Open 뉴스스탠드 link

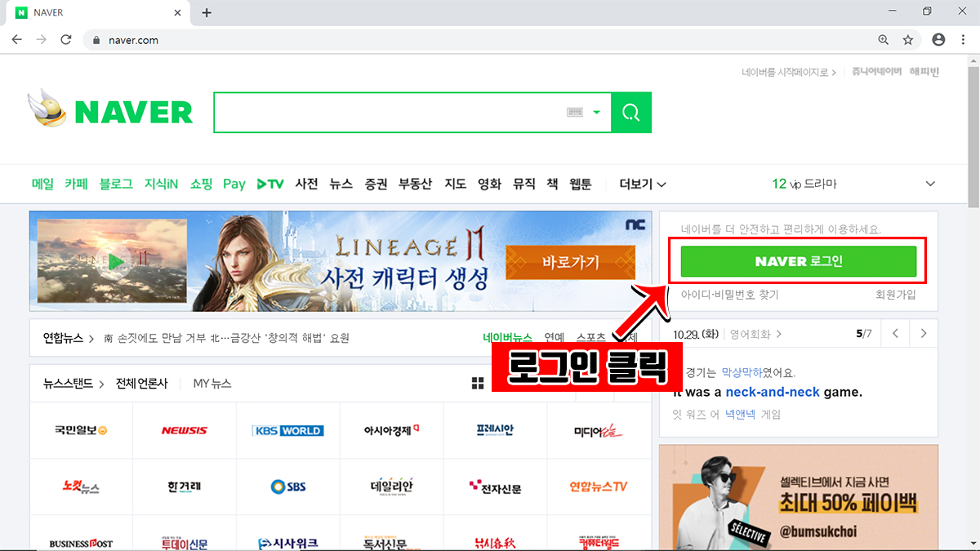(x=73, y=383)
